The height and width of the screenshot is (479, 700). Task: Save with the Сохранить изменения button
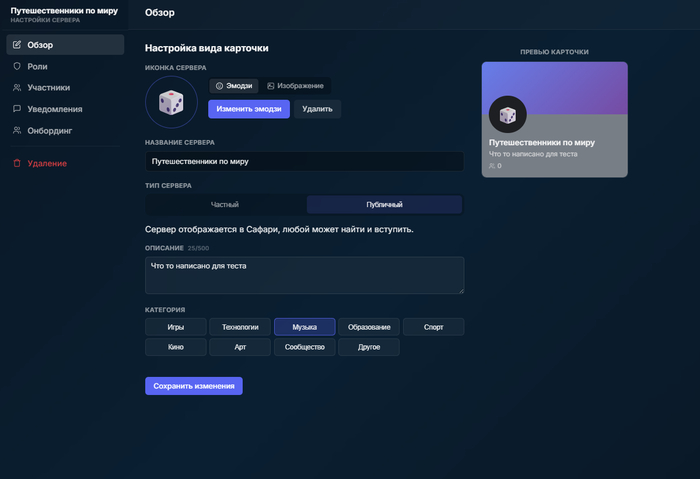[194, 386]
